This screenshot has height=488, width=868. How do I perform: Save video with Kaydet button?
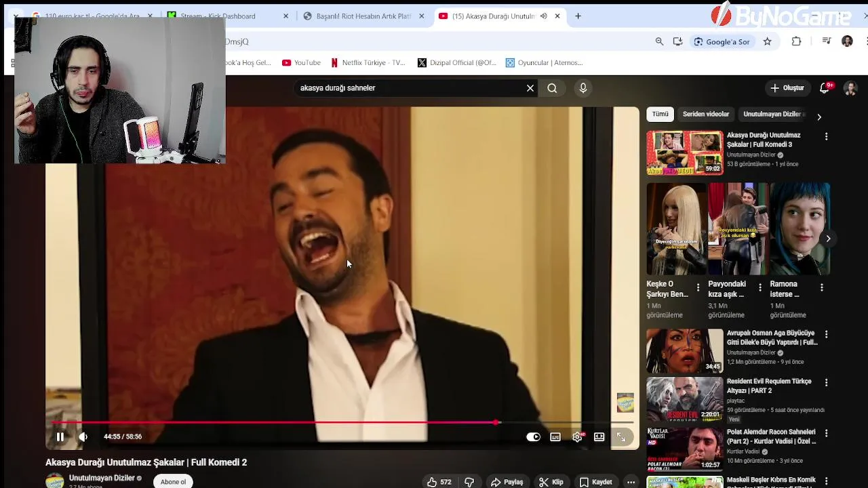tap(595, 482)
